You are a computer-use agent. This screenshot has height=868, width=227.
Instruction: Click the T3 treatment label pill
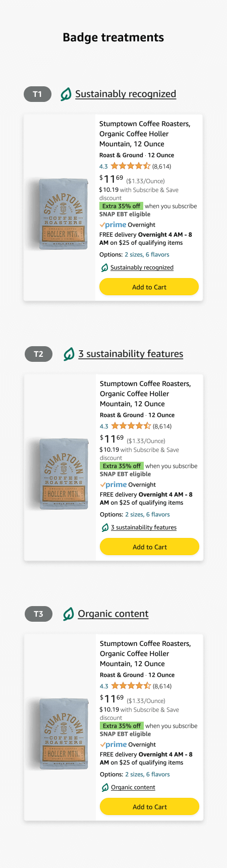(38, 614)
